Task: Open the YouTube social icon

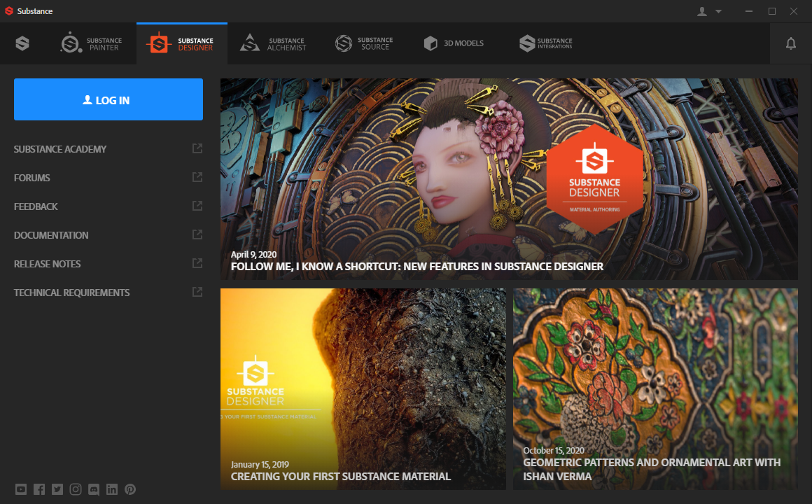Action: pos(21,489)
